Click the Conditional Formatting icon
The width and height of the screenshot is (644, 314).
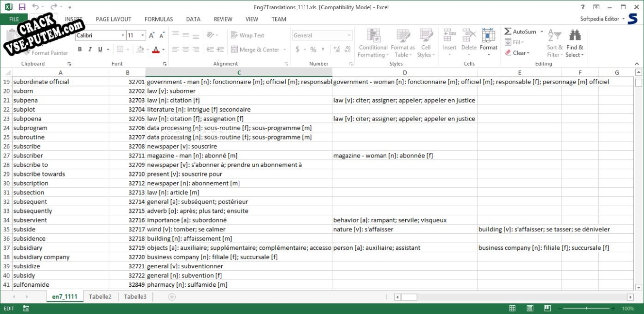pos(373,36)
